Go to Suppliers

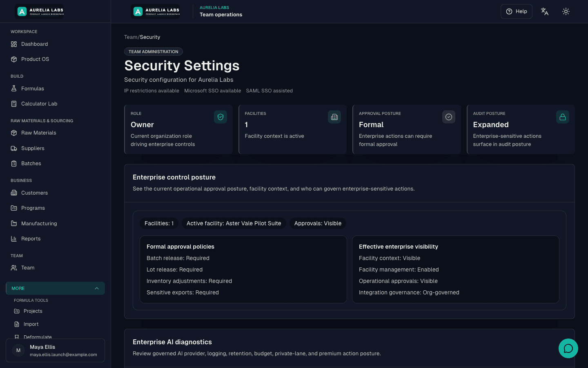pyautogui.click(x=55, y=148)
